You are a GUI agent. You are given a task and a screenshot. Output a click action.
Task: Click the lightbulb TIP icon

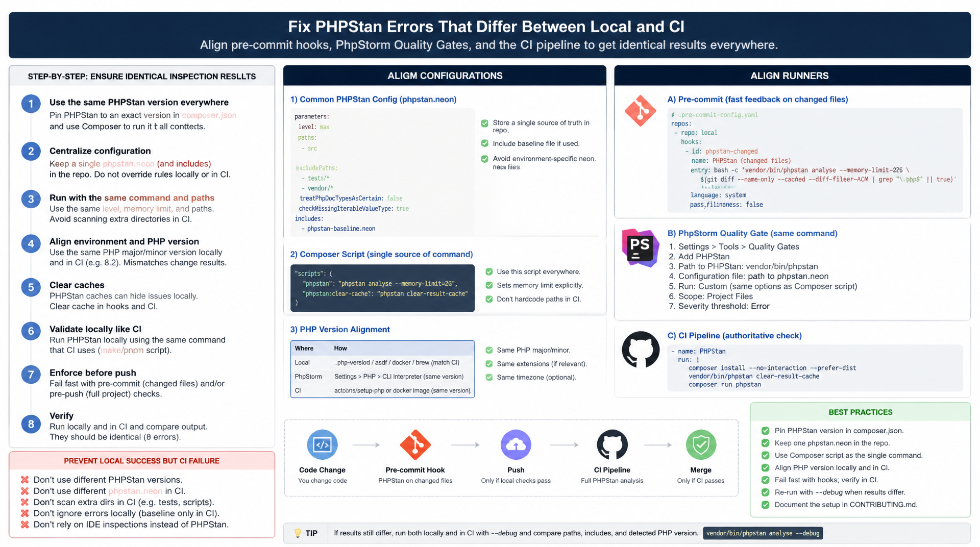coord(298,533)
